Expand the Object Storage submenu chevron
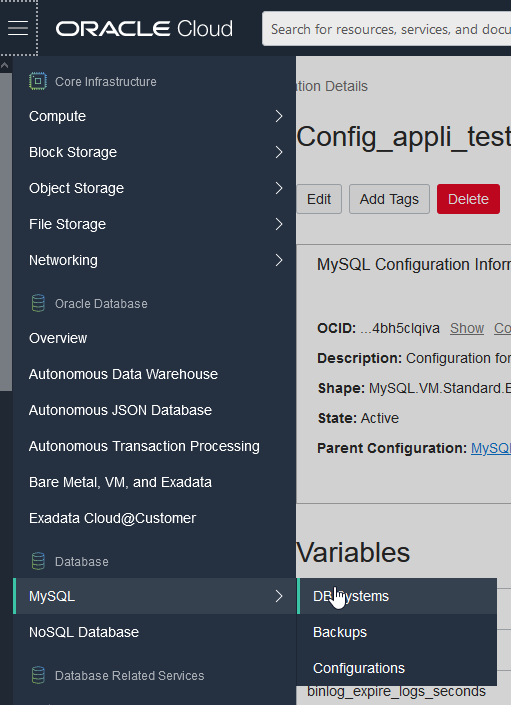511x705 pixels. pyautogui.click(x=279, y=188)
